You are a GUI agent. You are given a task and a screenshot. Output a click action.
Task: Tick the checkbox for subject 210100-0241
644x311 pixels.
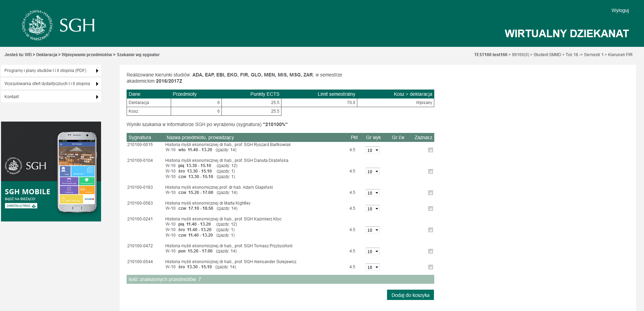tap(430, 230)
